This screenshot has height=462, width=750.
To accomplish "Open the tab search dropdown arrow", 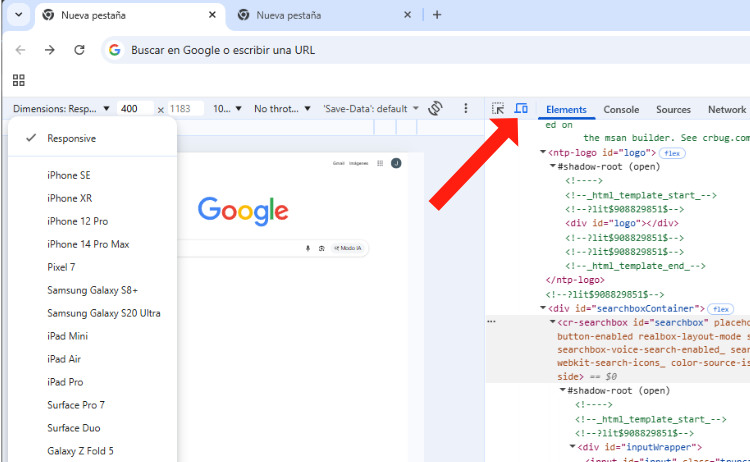I will (19, 15).
